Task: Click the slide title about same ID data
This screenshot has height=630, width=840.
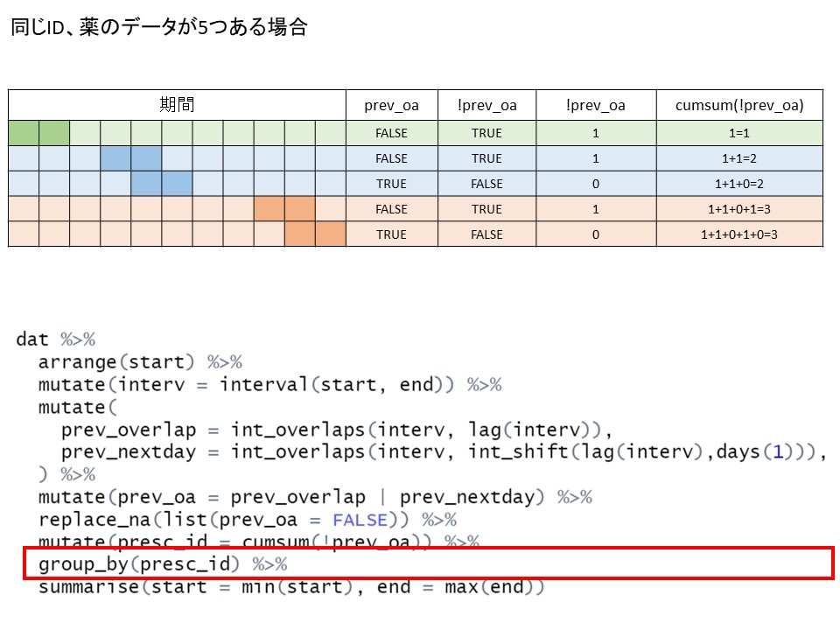Action: (x=158, y=27)
